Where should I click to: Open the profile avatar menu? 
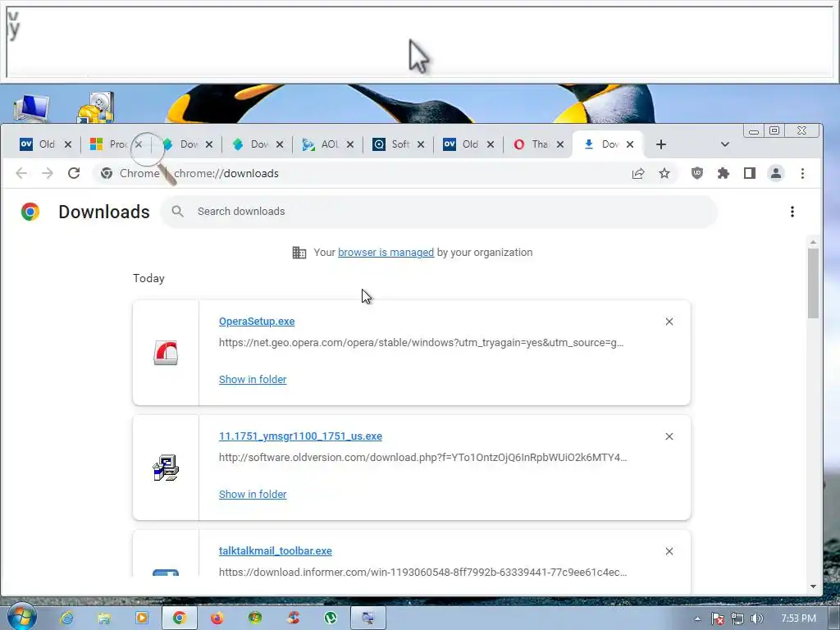[776, 173]
